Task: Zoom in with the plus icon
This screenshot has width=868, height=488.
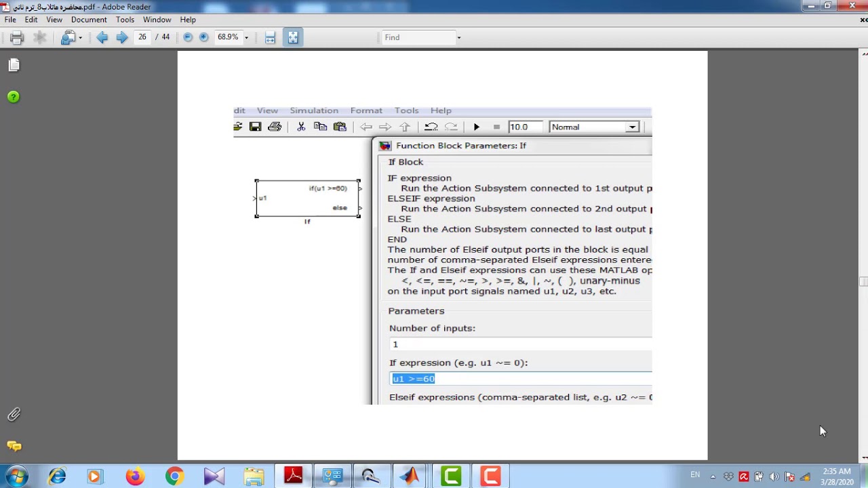Action: pyautogui.click(x=203, y=37)
